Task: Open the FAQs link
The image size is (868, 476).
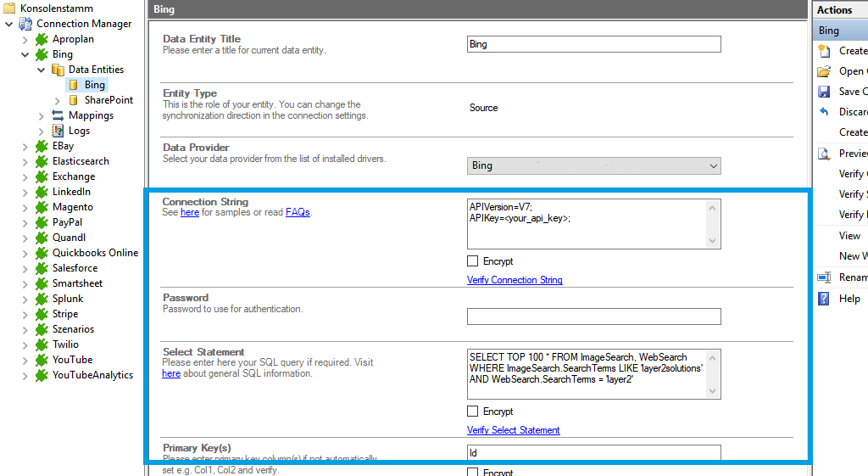Action: [x=298, y=212]
